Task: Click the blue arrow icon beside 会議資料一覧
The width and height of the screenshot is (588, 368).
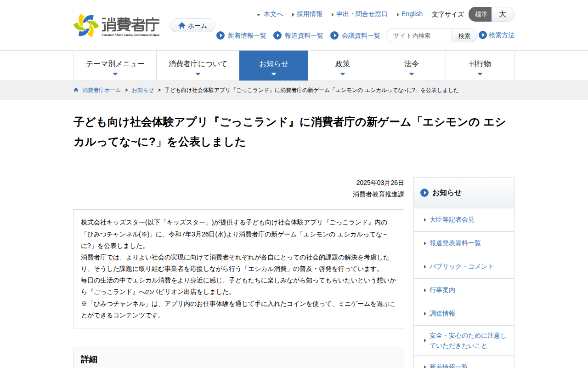Action: (334, 35)
